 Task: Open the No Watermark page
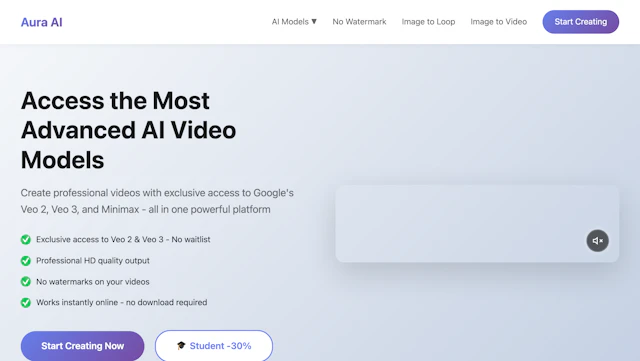(x=359, y=22)
